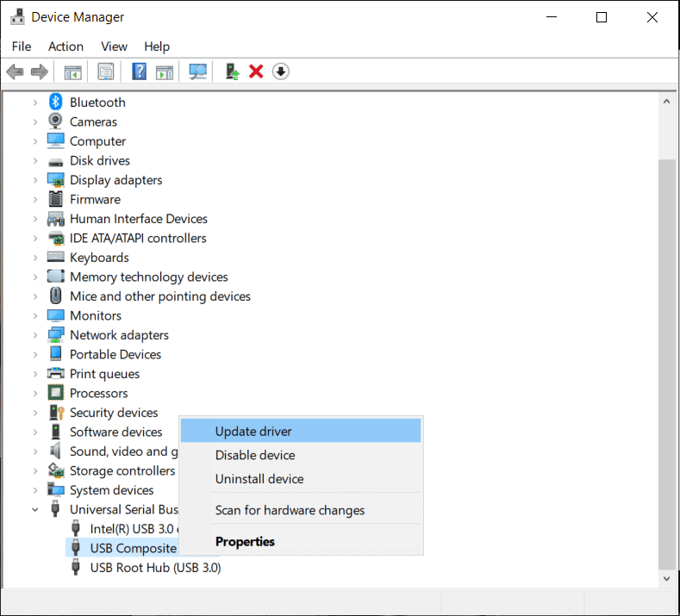The height and width of the screenshot is (616, 680).
Task: Expand the Software devices category
Action: (35, 432)
